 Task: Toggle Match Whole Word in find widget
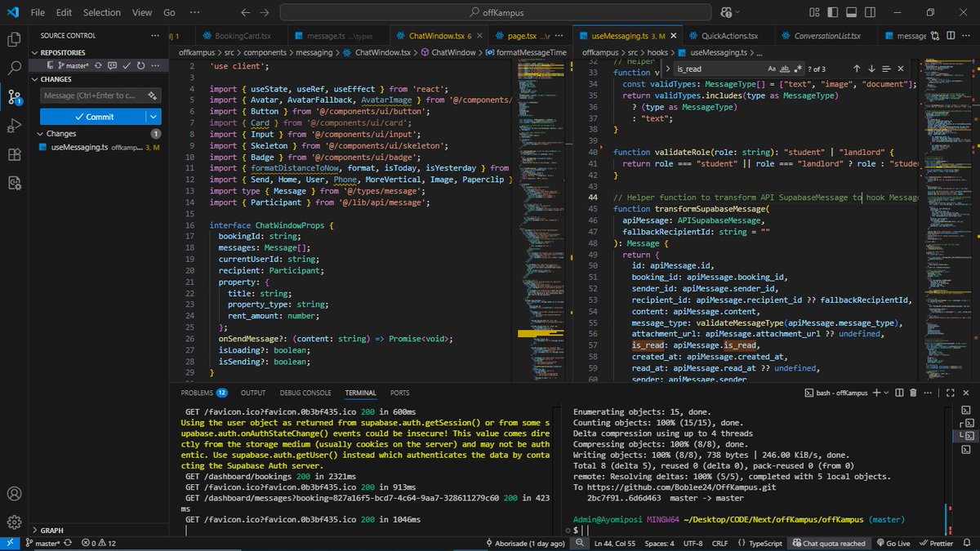[786, 69]
